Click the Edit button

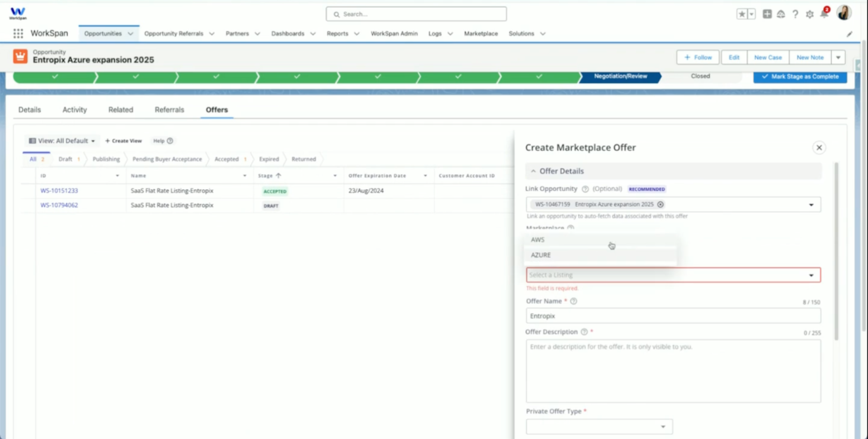(734, 58)
